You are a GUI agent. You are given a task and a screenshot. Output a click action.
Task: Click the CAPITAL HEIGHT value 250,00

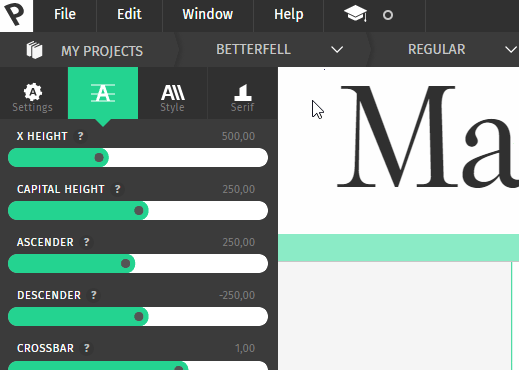(239, 189)
